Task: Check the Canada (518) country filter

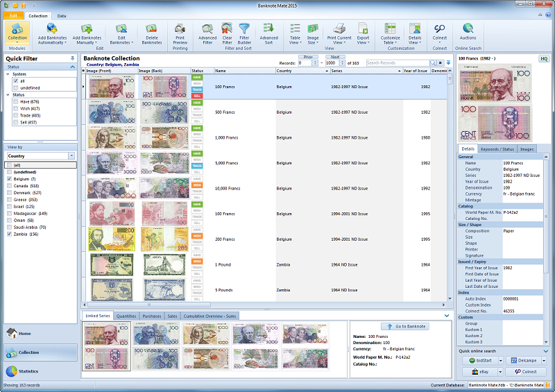Action: (x=10, y=186)
